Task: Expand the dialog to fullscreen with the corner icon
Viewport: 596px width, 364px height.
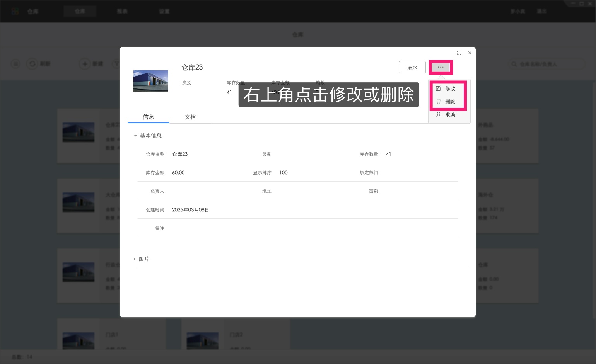Action: click(459, 53)
